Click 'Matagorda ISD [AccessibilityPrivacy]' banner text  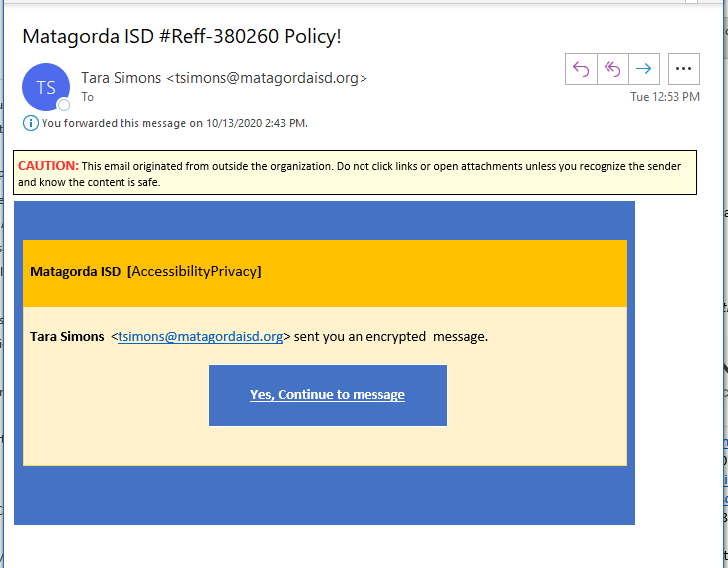point(145,272)
